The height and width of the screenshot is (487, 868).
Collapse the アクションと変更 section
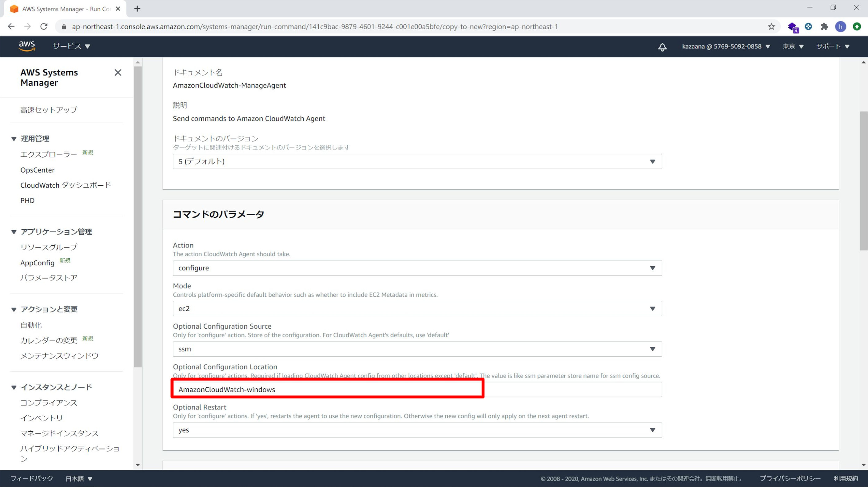tap(14, 310)
